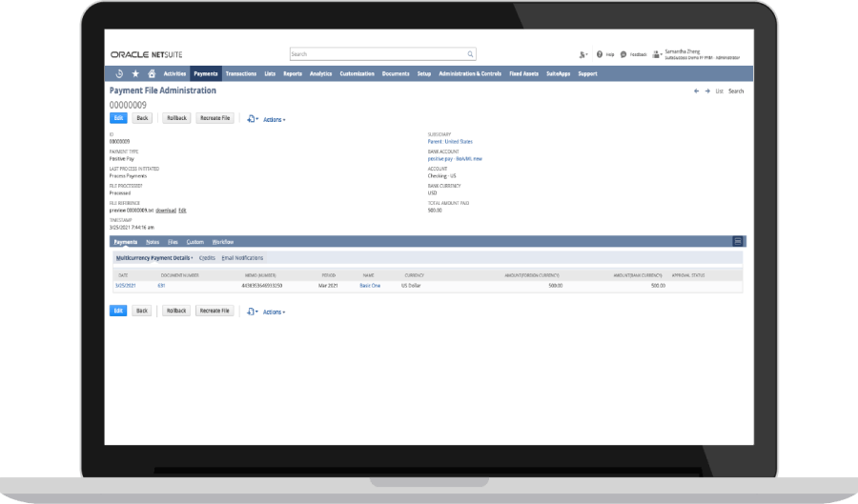
Task: Click the bottom new-record document icon
Action: (x=253, y=312)
